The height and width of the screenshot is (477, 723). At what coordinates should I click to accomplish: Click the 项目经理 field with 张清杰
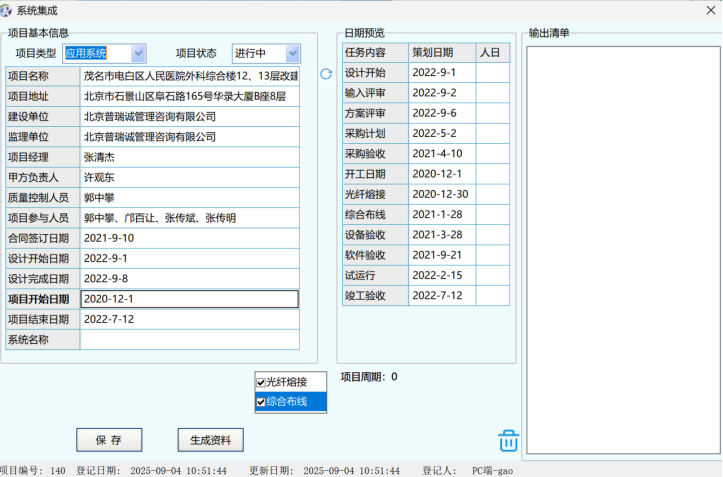(x=190, y=157)
